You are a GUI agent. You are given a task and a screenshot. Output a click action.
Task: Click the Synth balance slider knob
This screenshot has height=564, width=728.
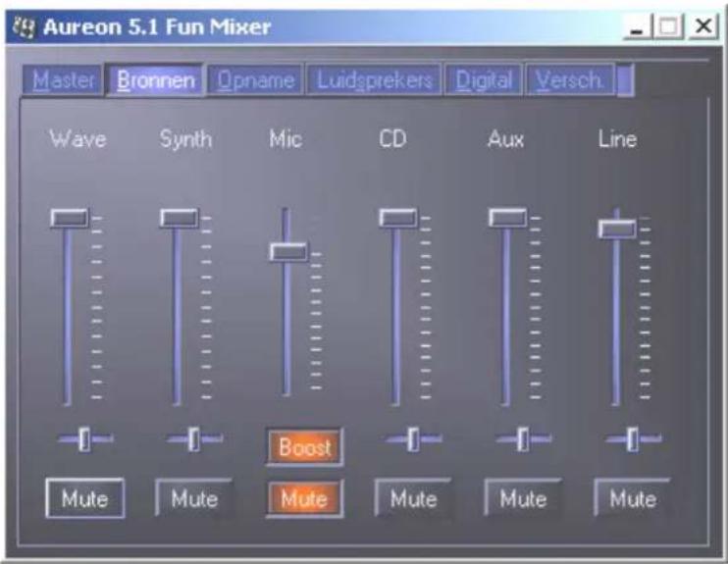pyautogui.click(x=194, y=438)
